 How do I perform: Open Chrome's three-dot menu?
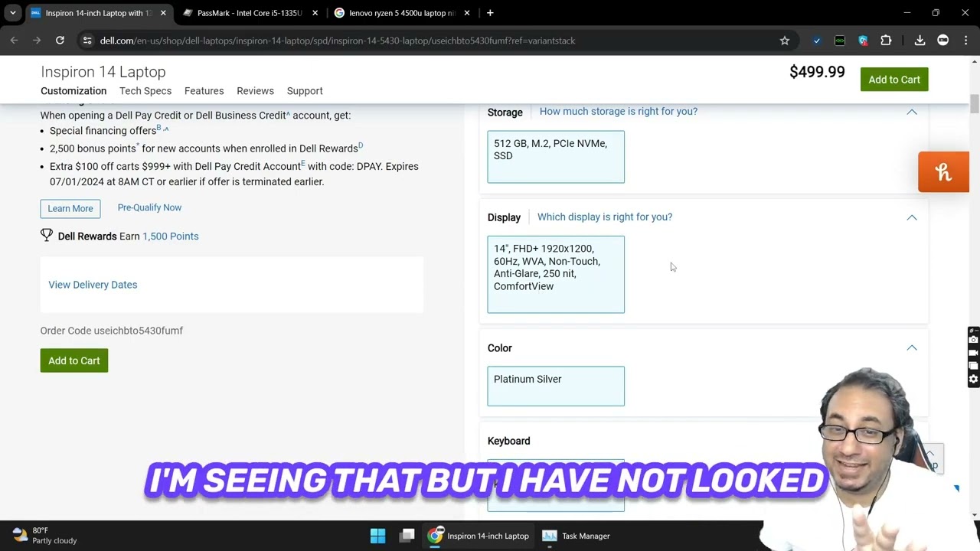point(965,41)
